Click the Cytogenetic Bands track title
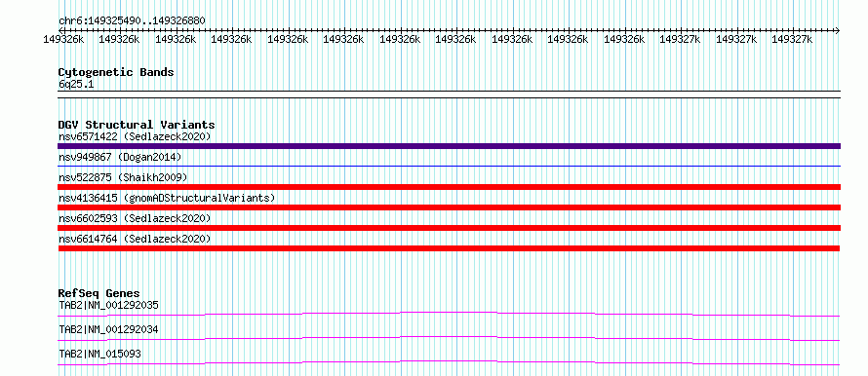The image size is (868, 376). point(116,72)
